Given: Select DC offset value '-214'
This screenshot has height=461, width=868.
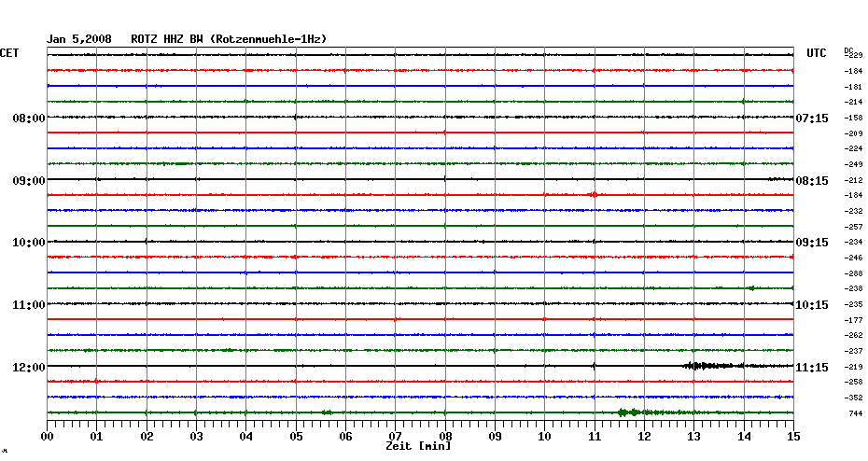Looking at the screenshot, I should [x=854, y=103].
